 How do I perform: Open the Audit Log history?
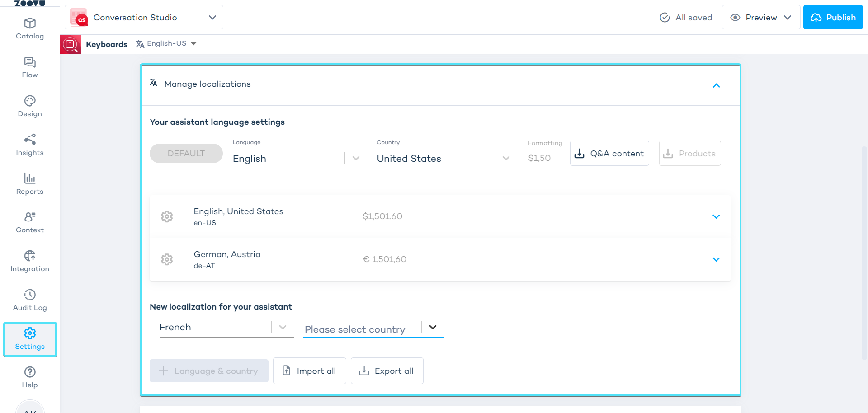point(30,300)
